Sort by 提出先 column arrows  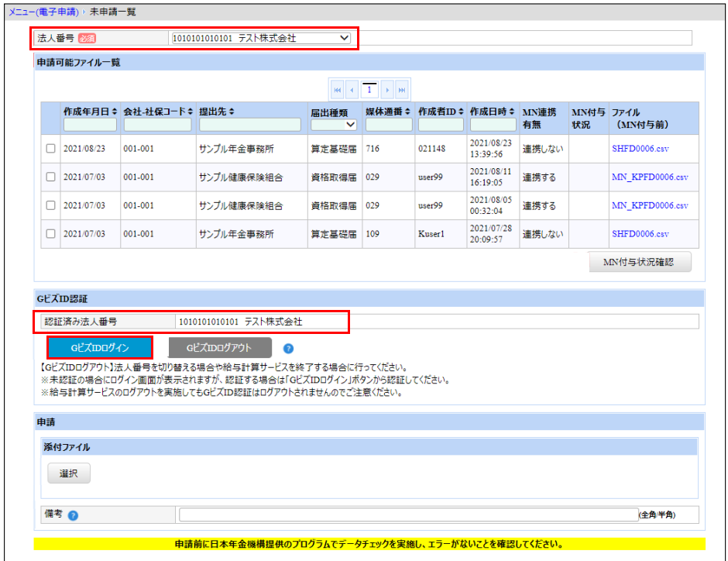click(232, 112)
